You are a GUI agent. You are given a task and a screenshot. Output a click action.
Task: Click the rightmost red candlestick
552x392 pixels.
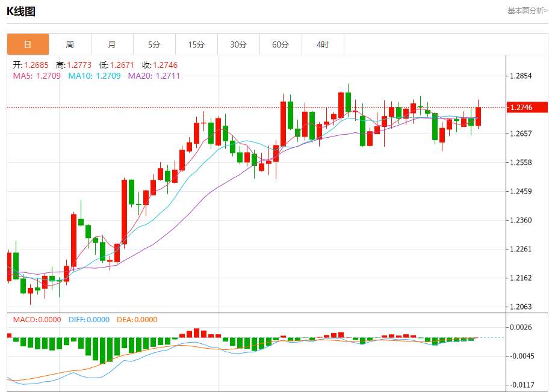click(479, 116)
